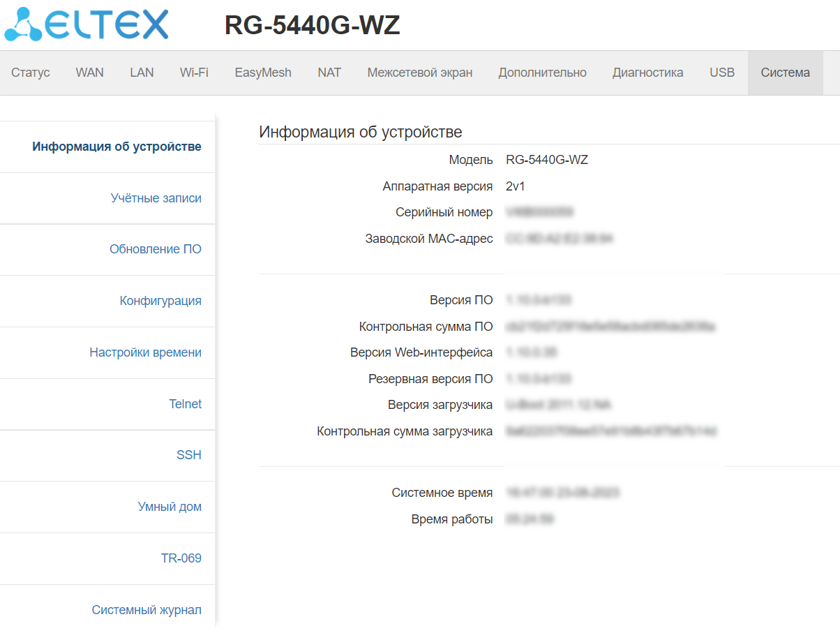Go to the Wi-Fi tab

tap(194, 73)
